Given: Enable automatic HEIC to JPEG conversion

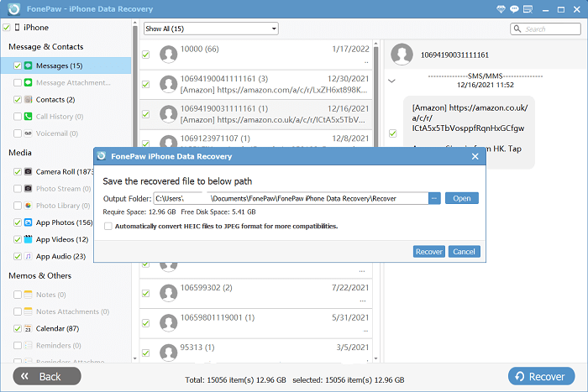Looking at the screenshot, I should 108,226.
